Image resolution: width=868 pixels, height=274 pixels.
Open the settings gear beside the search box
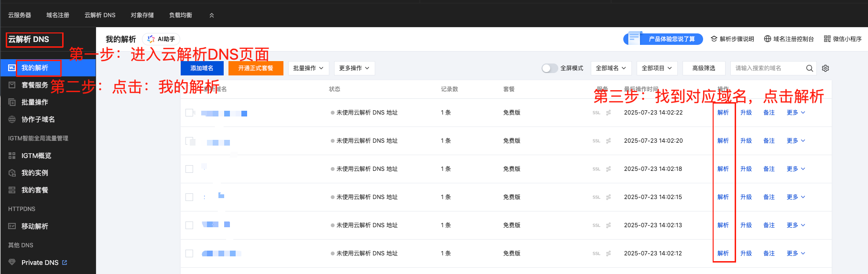(x=825, y=68)
